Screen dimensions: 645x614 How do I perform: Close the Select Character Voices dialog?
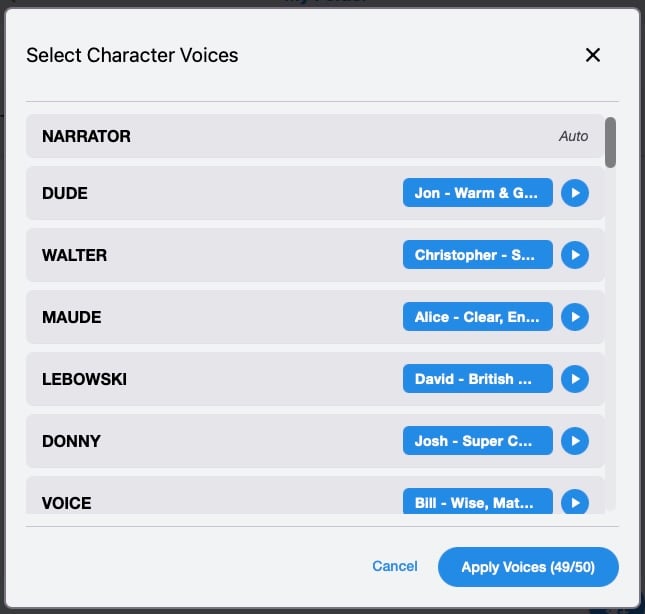[593, 55]
